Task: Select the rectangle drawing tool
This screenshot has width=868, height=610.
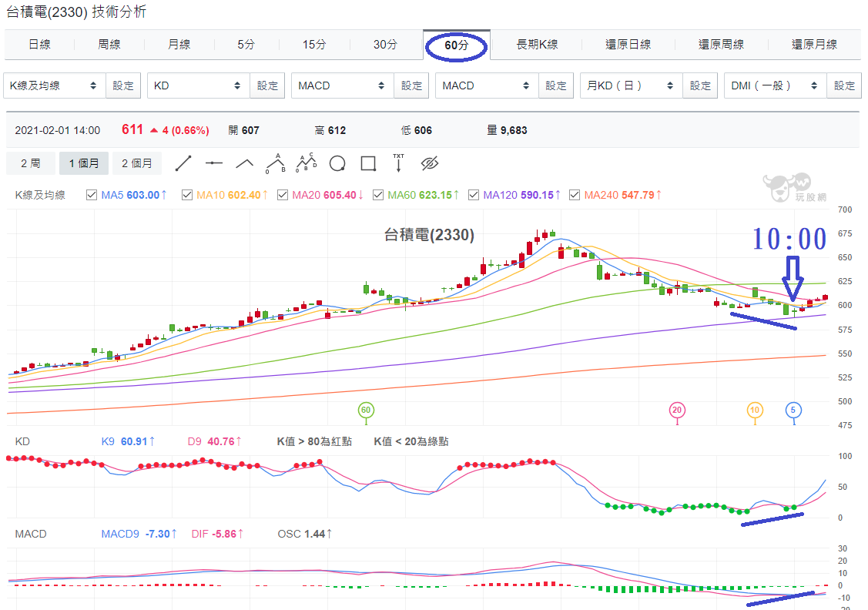Action: click(368, 163)
